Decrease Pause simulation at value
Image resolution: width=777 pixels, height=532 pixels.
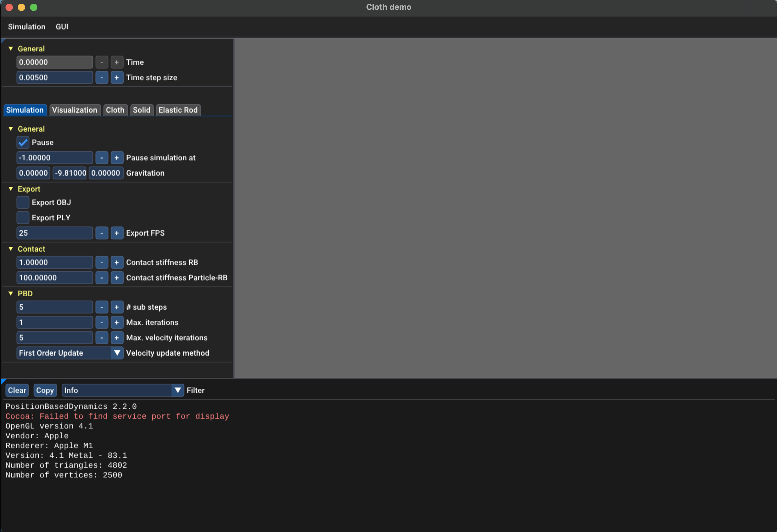click(102, 158)
